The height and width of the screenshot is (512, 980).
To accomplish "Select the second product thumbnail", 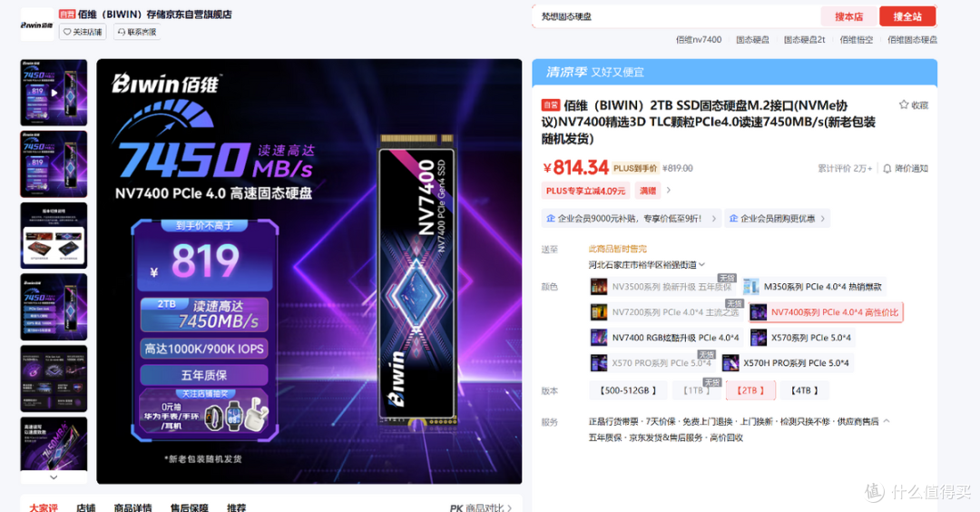I will [x=54, y=163].
